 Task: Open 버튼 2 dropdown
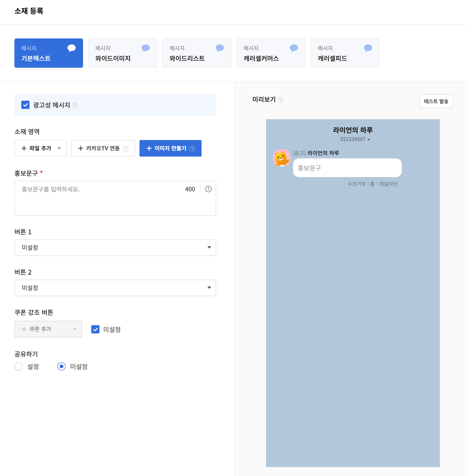115,288
